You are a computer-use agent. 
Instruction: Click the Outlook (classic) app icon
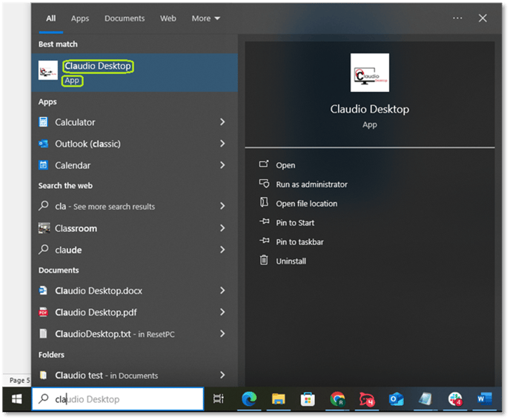tap(43, 144)
